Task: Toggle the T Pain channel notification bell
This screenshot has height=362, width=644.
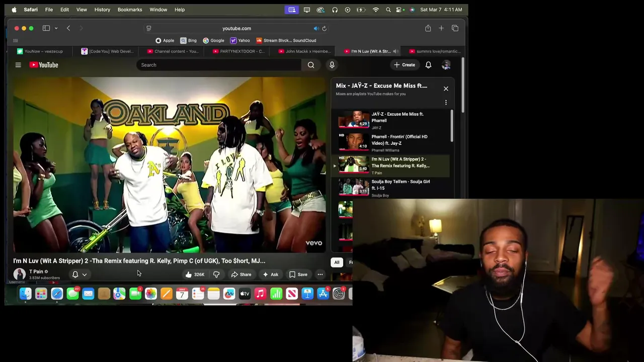Action: [x=75, y=275]
